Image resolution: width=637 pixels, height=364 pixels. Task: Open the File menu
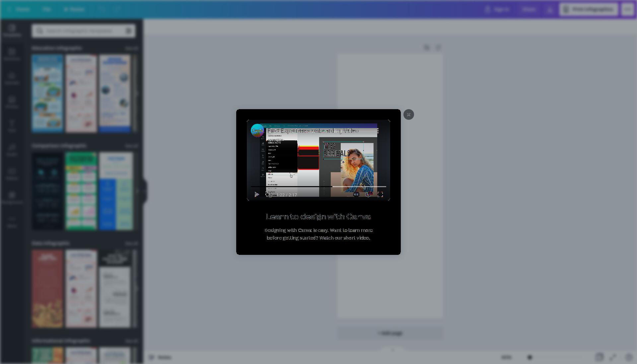point(46,9)
